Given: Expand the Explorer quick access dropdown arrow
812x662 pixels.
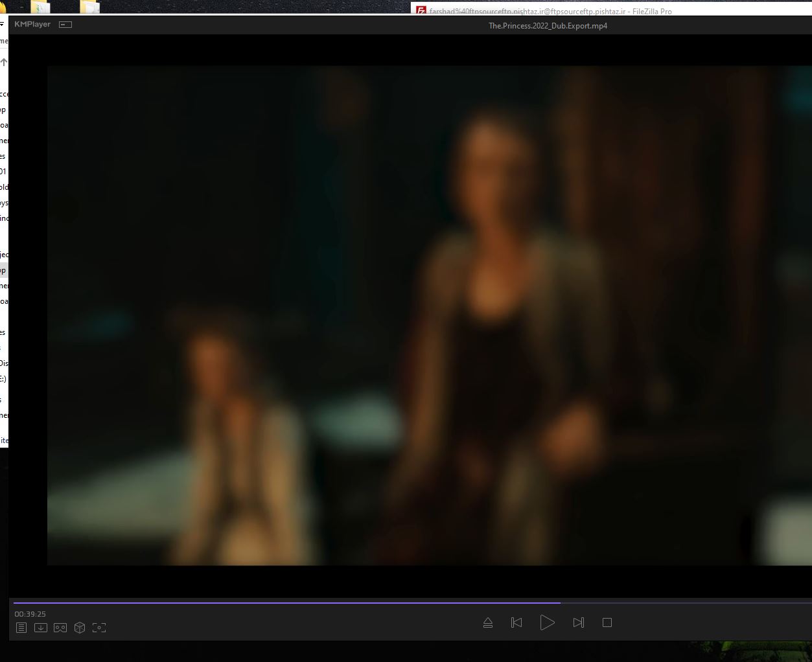Looking at the screenshot, I should tap(2, 25).
